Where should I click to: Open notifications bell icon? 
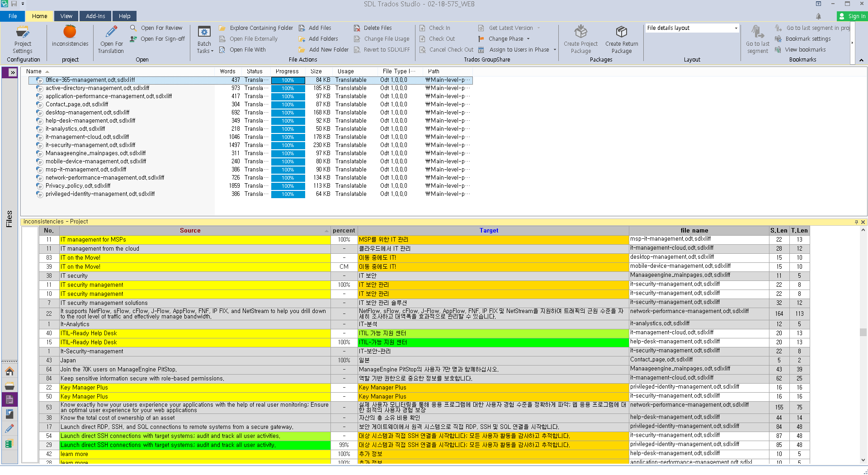818,16
